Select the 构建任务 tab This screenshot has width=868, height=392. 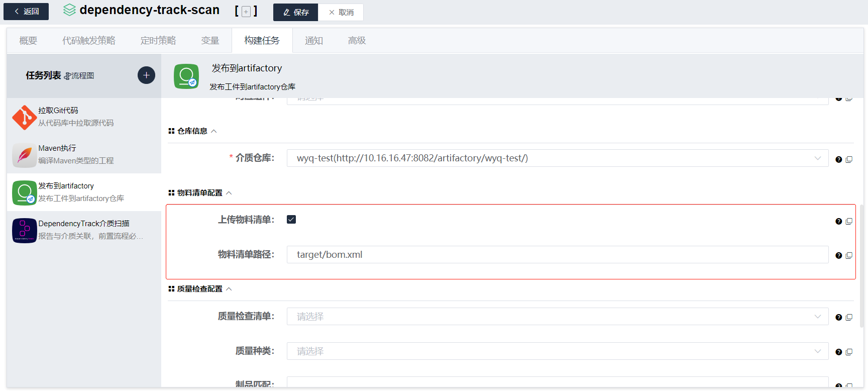262,40
